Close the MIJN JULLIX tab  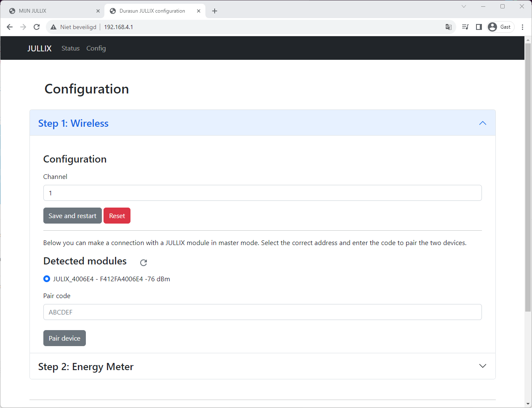(98, 11)
